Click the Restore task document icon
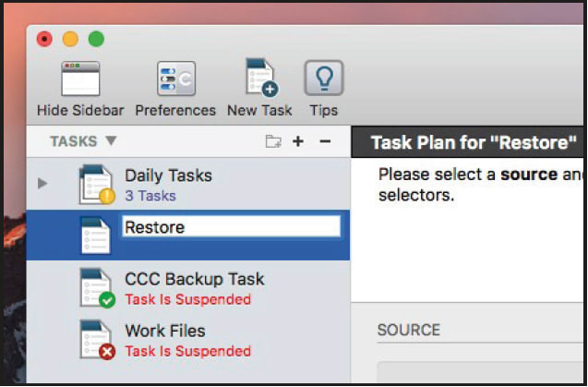The width and height of the screenshot is (588, 387). (95, 236)
